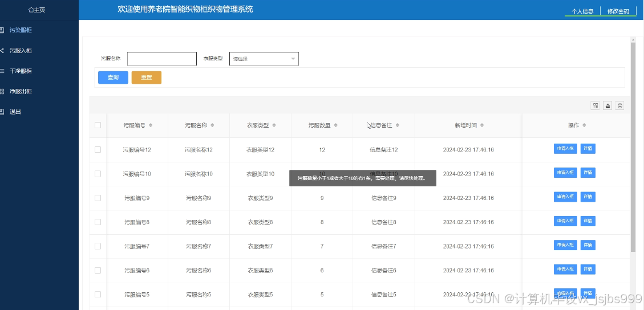Click cell 衣服类型12
The width and height of the screenshot is (644, 310).
(x=260, y=150)
